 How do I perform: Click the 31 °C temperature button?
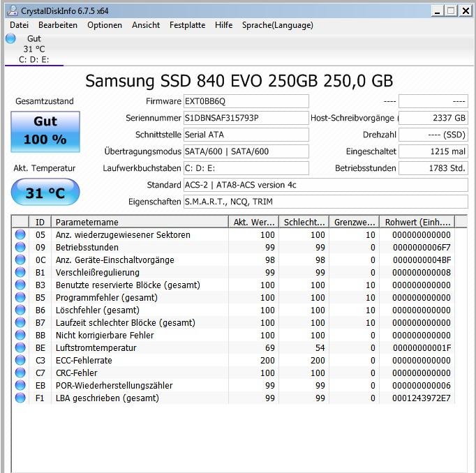pyautogui.click(x=45, y=192)
